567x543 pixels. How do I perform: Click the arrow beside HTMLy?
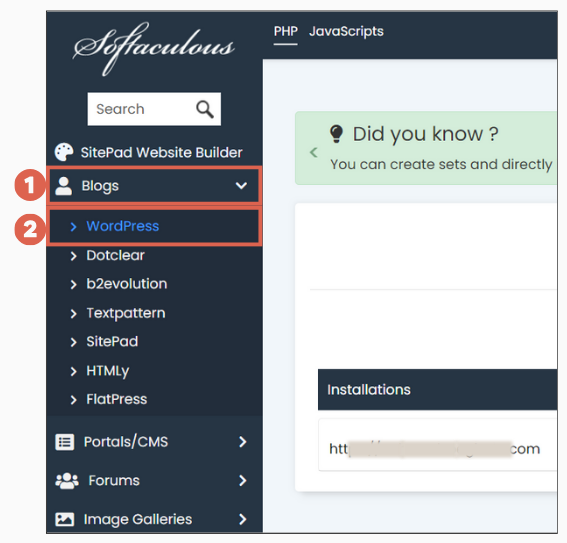pyautogui.click(x=73, y=371)
